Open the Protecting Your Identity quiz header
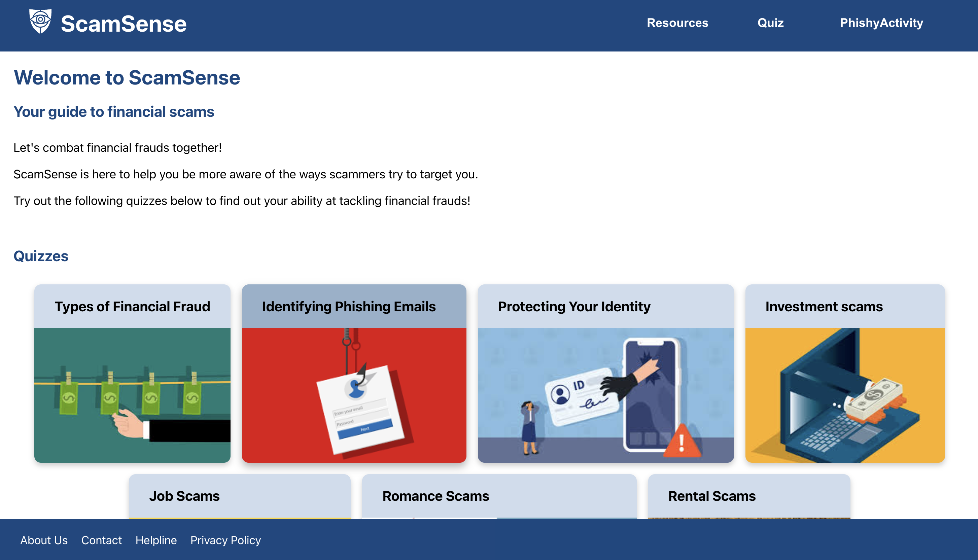 (x=574, y=307)
